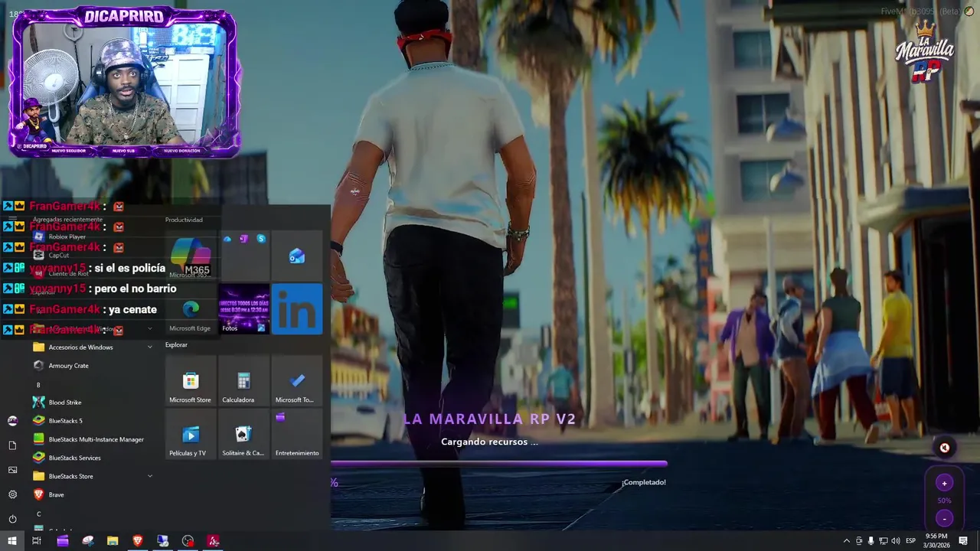Screen dimensions: 980x551
Task: Open File Explorer on the taskbar
Action: click(113, 541)
